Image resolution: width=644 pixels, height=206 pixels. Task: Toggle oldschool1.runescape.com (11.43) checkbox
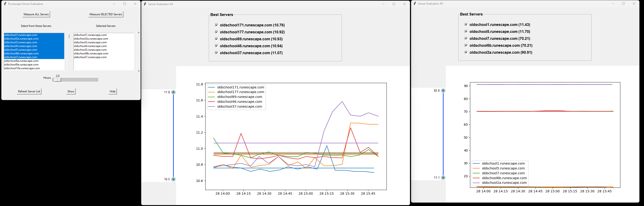[x=466, y=25]
